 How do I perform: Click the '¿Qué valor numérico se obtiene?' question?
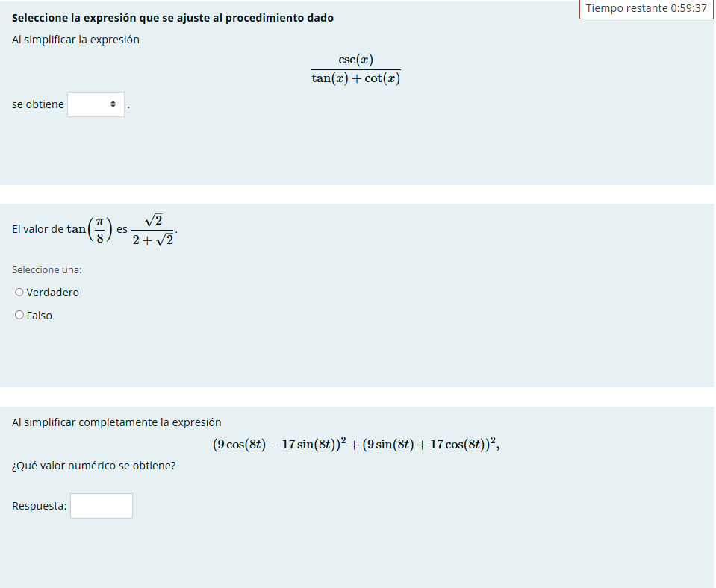point(94,466)
